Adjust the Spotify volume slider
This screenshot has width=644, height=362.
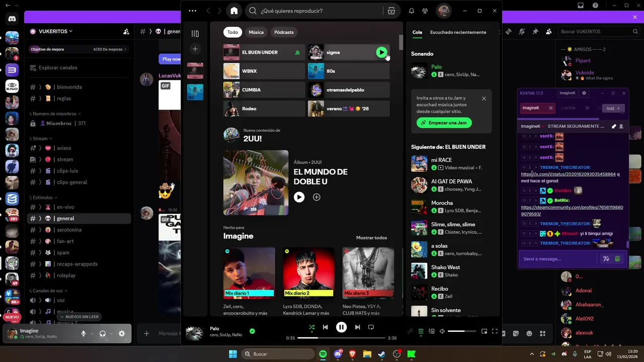tap(462, 331)
